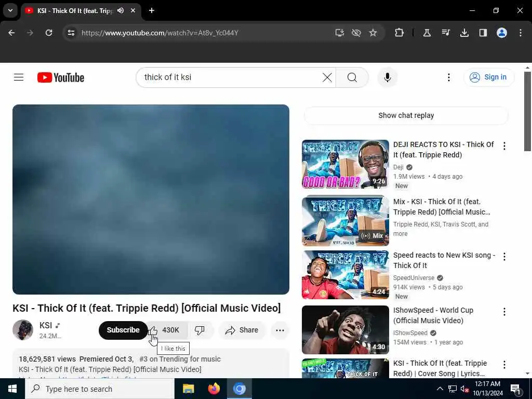The height and width of the screenshot is (399, 532).
Task: Expand the video description box
Action: 151,364
